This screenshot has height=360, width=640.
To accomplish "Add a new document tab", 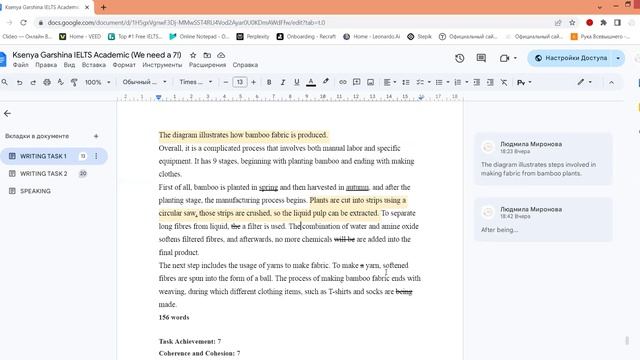I will [96, 136].
